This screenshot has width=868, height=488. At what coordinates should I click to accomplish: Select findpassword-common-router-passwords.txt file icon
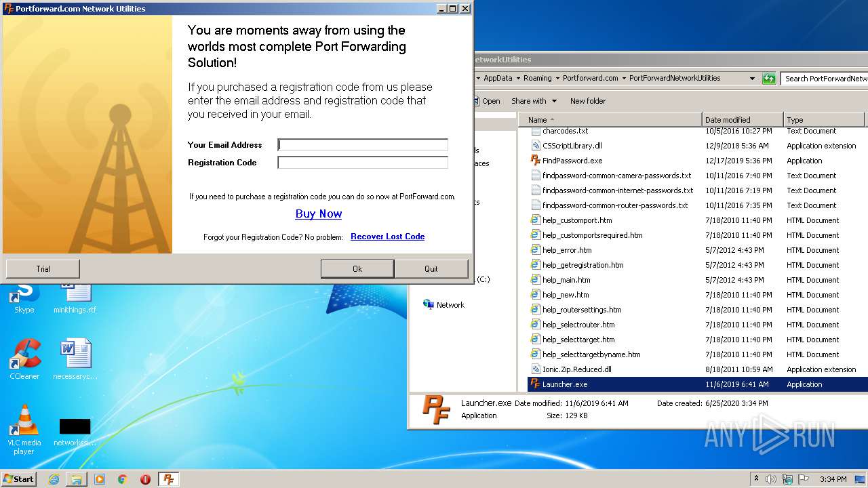pos(535,205)
